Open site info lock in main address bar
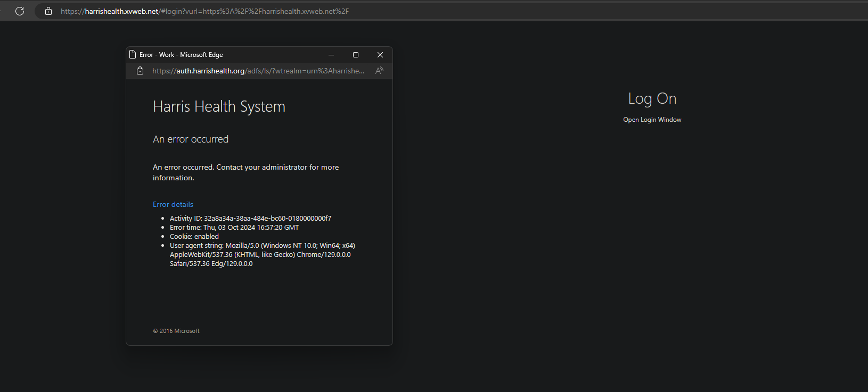 tap(48, 11)
